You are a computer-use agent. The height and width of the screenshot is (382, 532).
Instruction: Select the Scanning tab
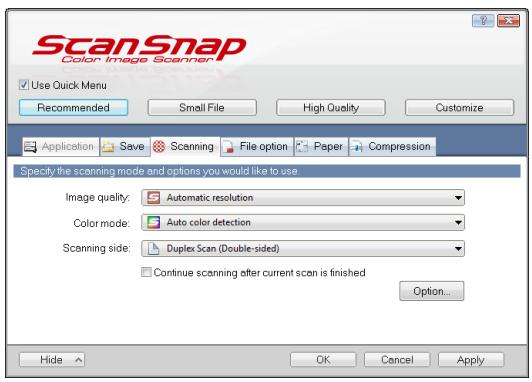tap(185, 147)
